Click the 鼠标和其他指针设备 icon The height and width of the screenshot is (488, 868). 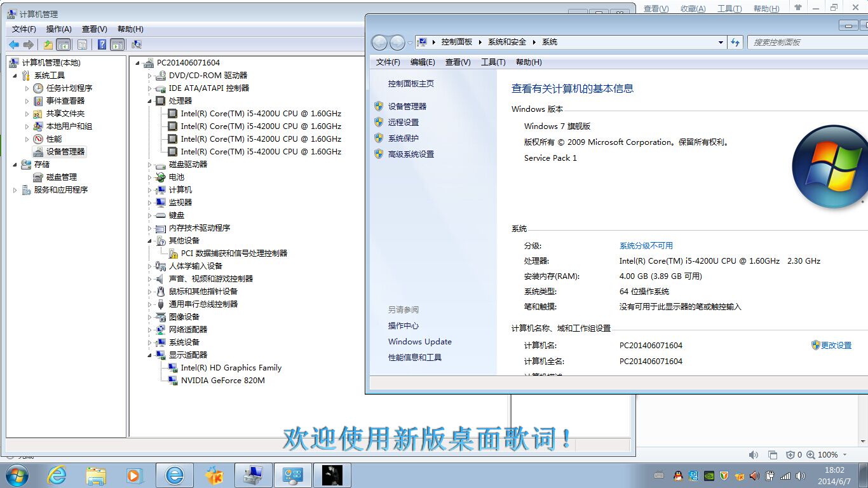[161, 291]
